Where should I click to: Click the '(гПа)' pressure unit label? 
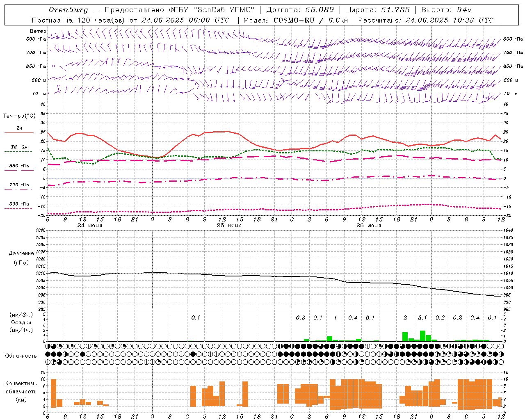[x=21, y=262]
